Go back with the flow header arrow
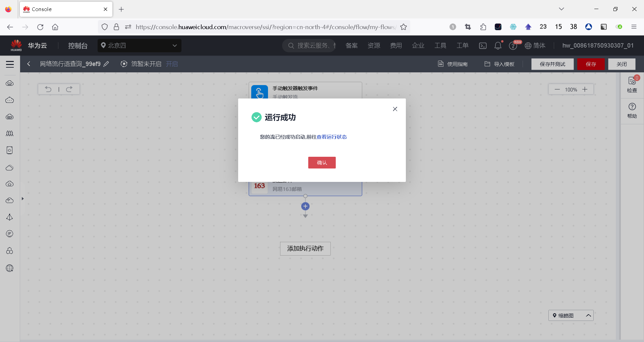Viewport: 644px width, 342px height. pos(29,64)
